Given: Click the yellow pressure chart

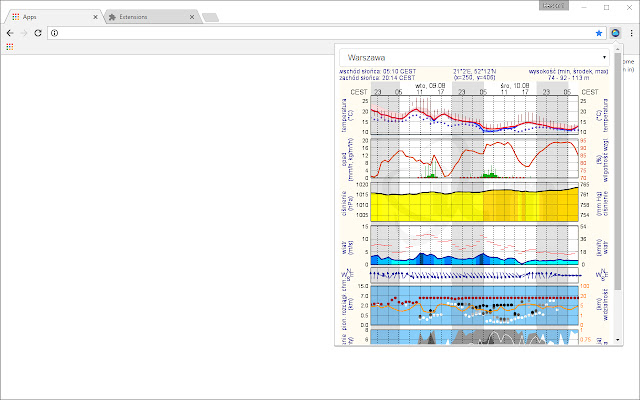Looking at the screenshot, I should (474, 202).
